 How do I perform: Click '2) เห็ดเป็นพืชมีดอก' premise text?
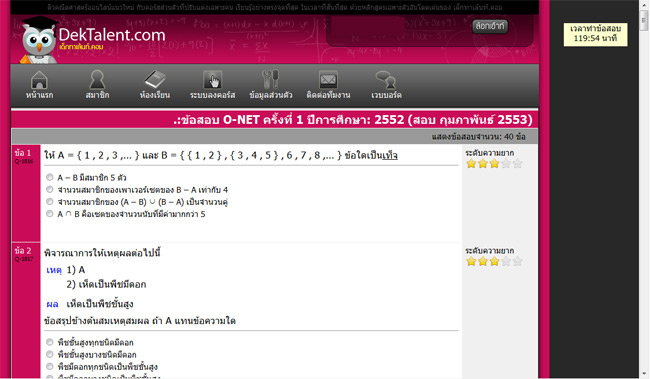coord(106,284)
